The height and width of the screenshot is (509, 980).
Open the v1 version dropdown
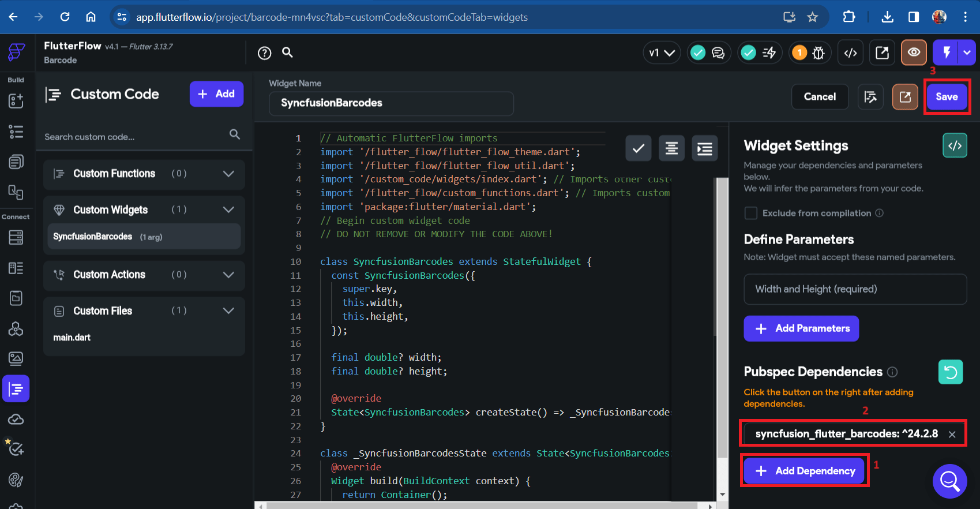[x=662, y=53]
